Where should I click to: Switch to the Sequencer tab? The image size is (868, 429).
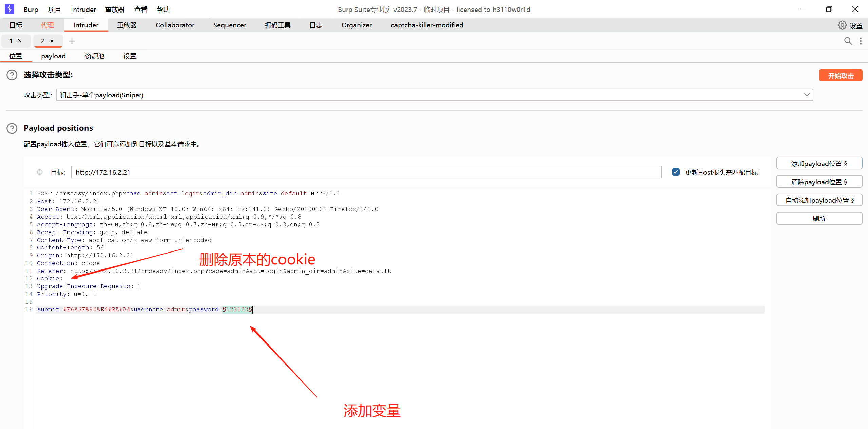230,25
